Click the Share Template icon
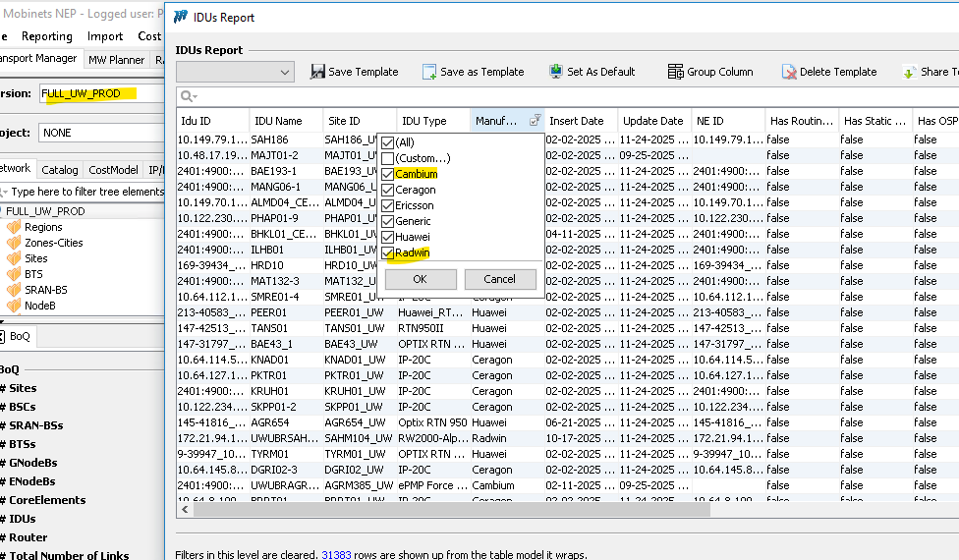The width and height of the screenshot is (959, 560). point(910,72)
